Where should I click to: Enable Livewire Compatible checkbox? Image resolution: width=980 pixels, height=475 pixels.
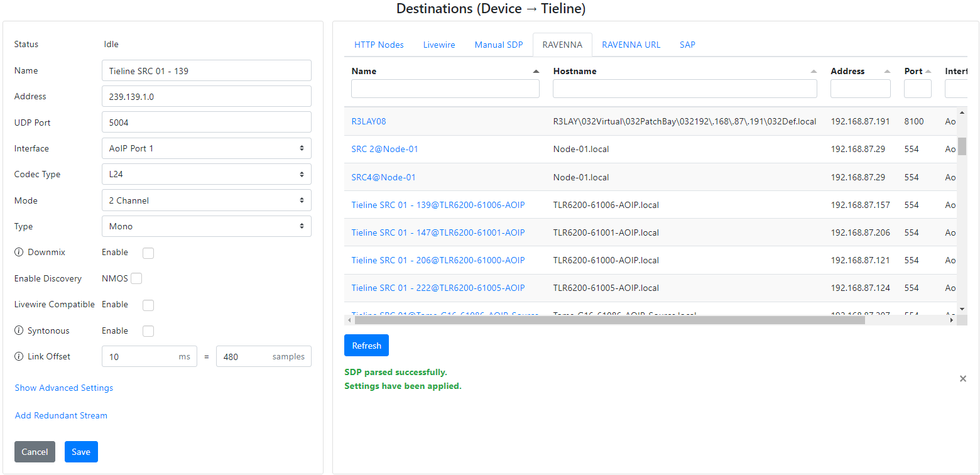click(148, 305)
